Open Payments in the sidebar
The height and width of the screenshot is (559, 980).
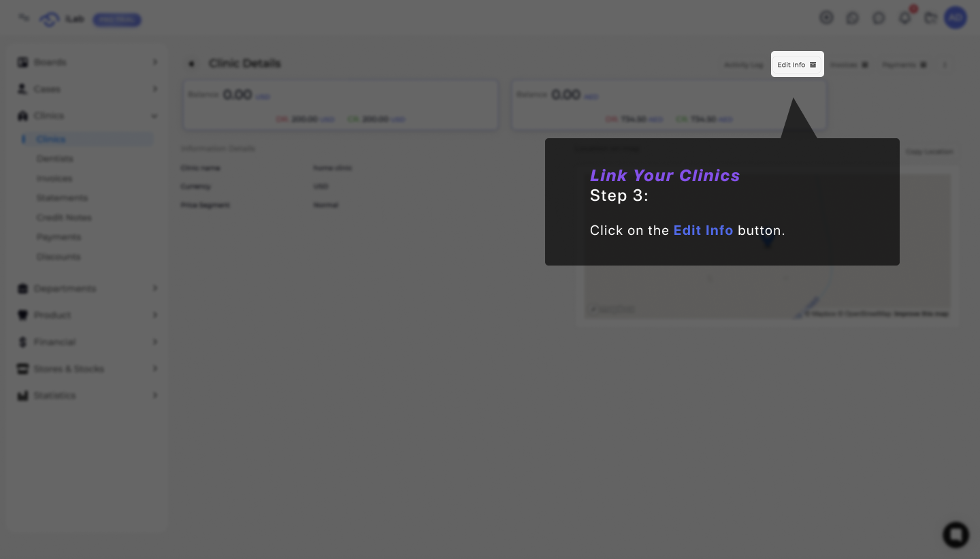click(59, 237)
